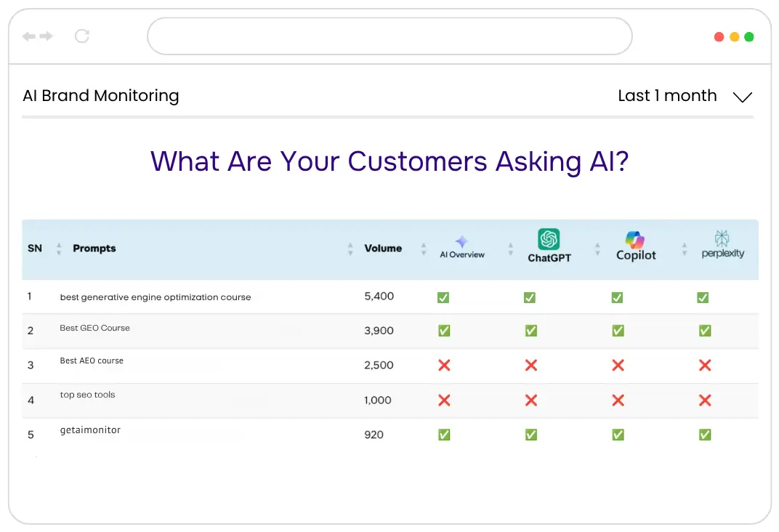Click the SN column header

click(x=35, y=249)
